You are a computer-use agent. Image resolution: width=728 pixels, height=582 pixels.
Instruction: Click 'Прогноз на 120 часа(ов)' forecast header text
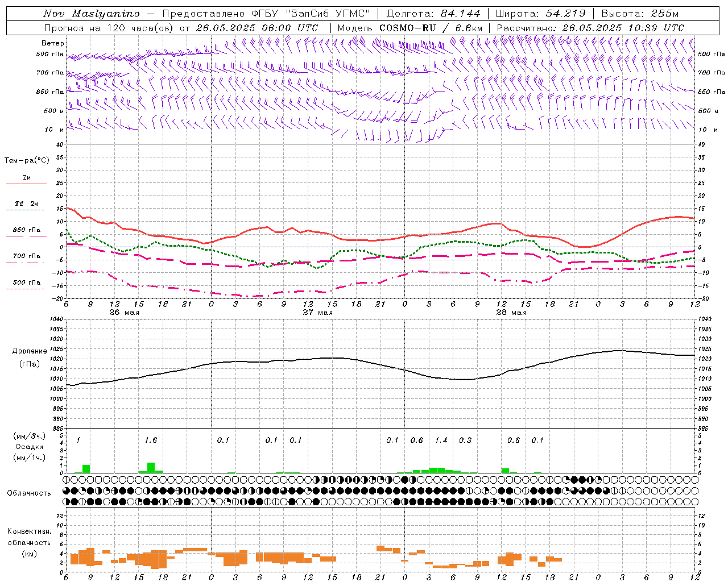coord(109,28)
